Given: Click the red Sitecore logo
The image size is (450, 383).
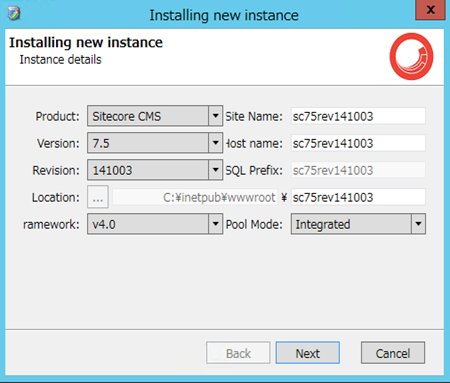Looking at the screenshot, I should tap(411, 56).
